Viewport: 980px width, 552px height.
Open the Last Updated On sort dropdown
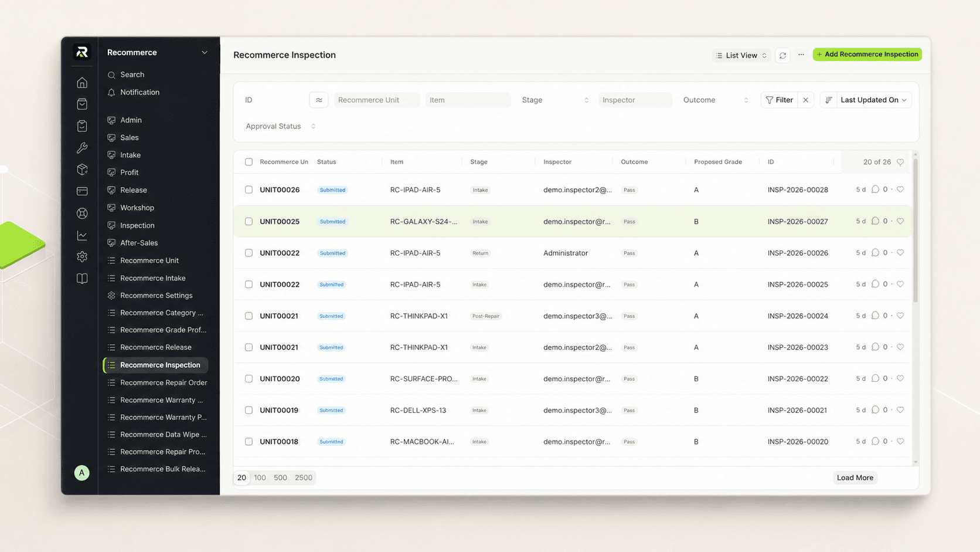(x=873, y=100)
